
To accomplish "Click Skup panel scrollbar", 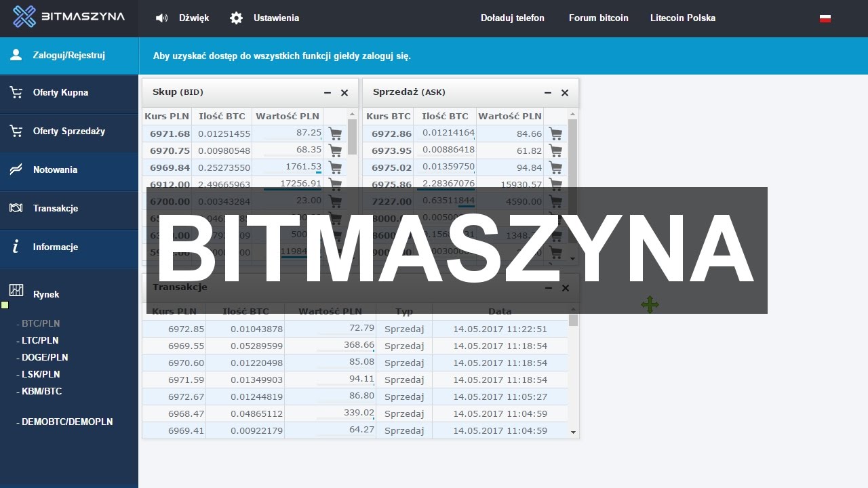I will 352,136.
